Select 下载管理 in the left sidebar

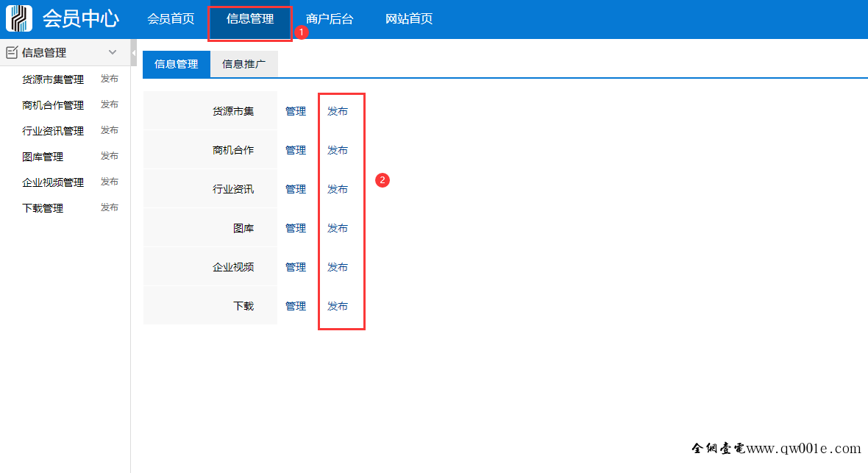tap(43, 208)
